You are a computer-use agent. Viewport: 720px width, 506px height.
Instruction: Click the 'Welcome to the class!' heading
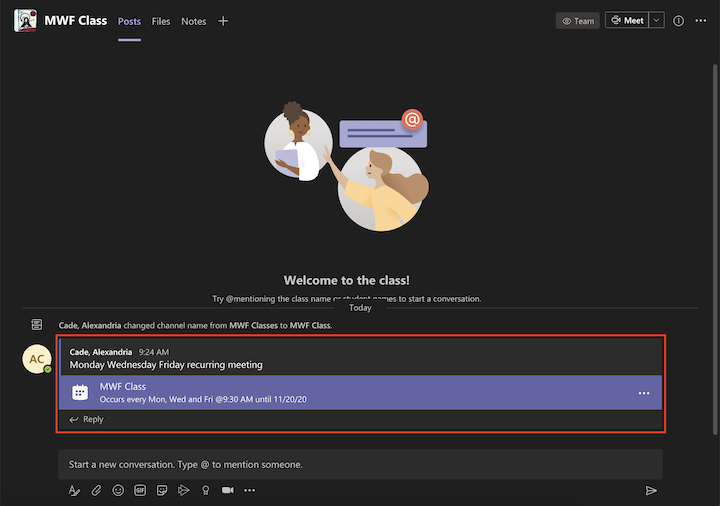click(x=347, y=280)
